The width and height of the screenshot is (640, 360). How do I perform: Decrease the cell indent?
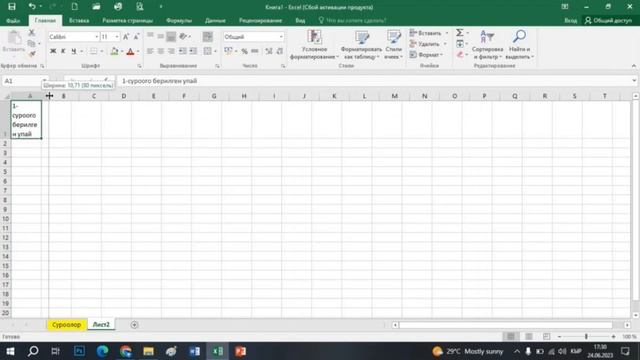coord(182,51)
